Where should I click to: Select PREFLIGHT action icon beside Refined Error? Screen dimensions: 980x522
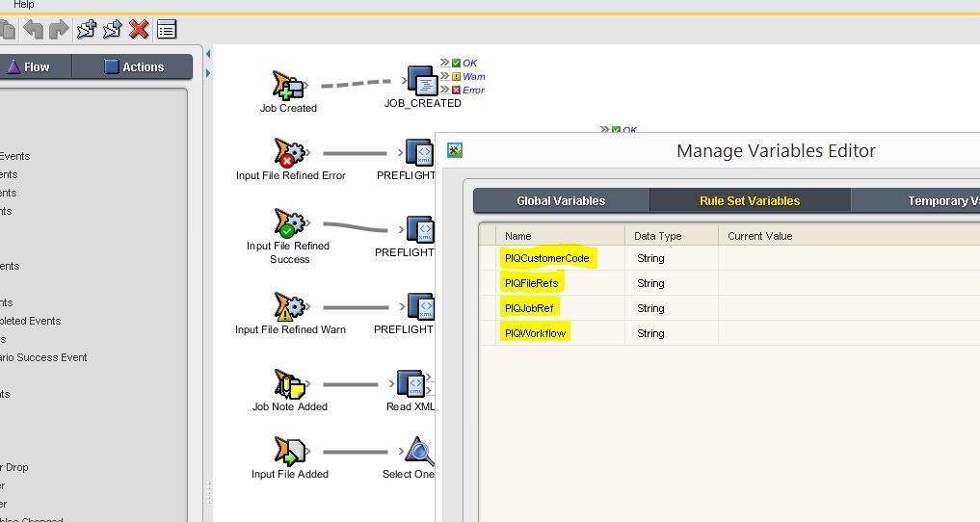pos(419,152)
